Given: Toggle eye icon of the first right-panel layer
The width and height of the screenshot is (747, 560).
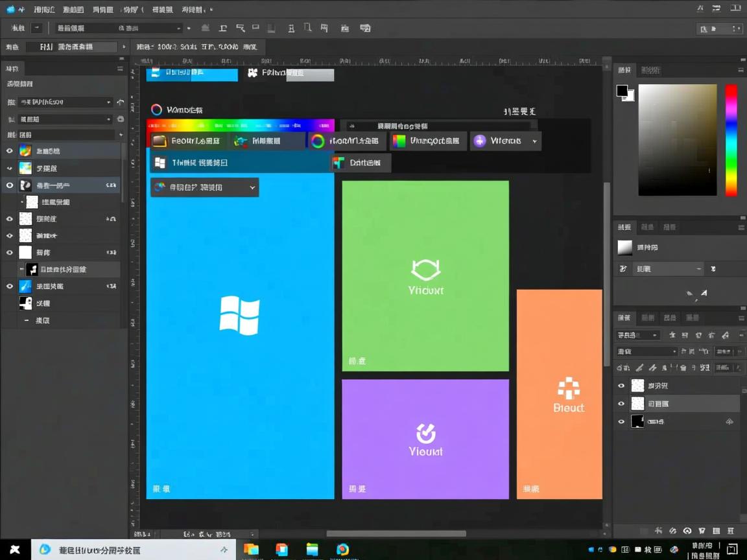Looking at the screenshot, I should coord(621,386).
